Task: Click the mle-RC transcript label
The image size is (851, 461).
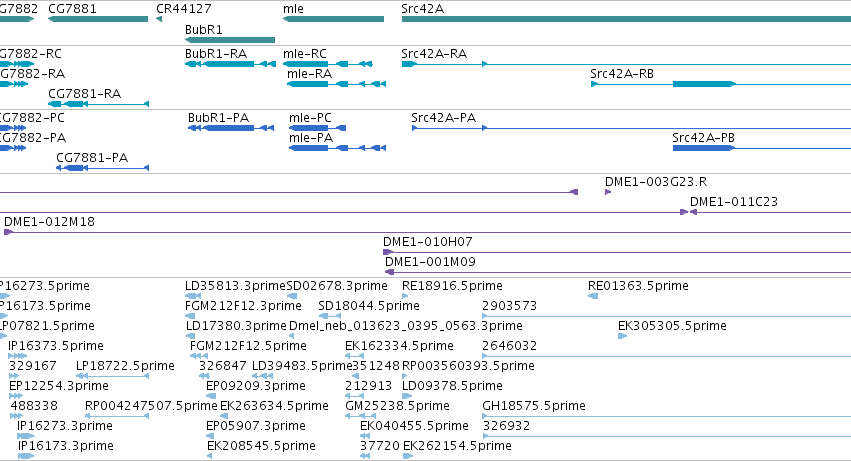Action: 304,54
